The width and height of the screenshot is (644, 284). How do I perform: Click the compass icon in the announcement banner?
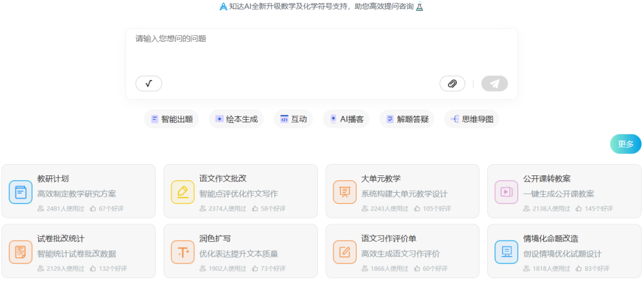(224, 7)
